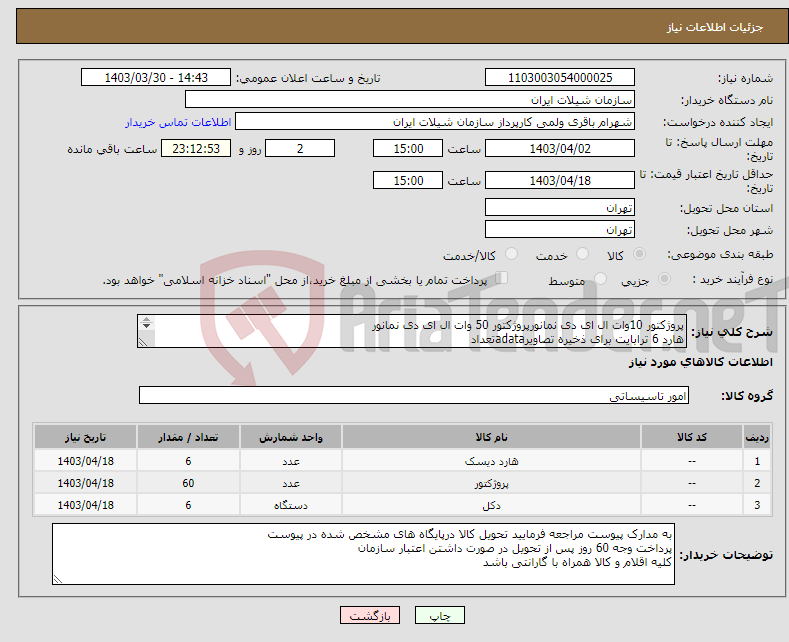Select the متوسط purchase type radio

(600, 279)
